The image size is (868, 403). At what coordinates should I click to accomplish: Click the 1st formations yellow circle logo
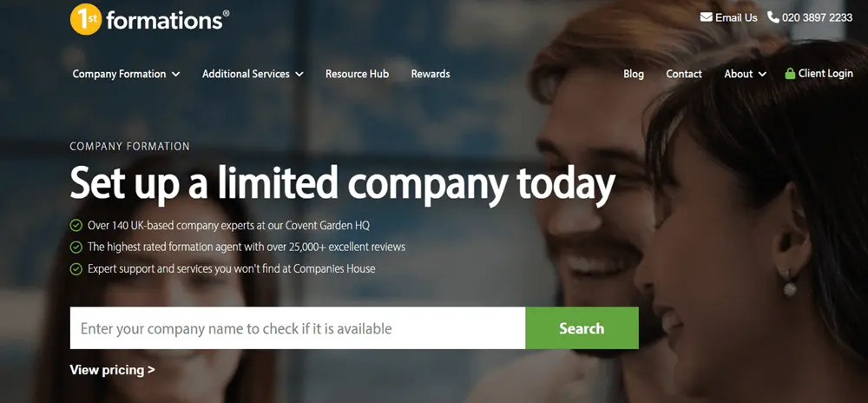(86, 19)
